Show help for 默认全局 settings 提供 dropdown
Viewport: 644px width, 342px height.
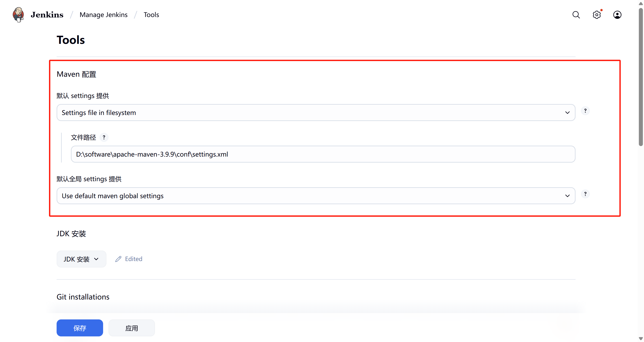click(585, 194)
